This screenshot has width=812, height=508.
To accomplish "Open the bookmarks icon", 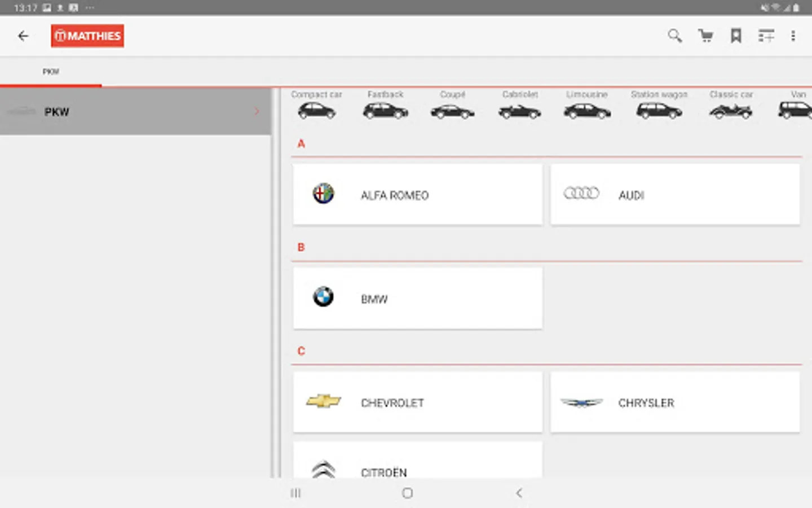I will click(736, 36).
